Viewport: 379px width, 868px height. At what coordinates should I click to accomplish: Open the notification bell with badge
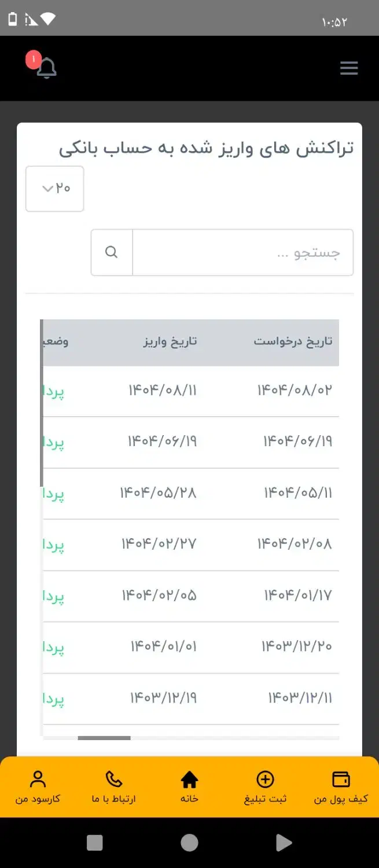coord(46,68)
